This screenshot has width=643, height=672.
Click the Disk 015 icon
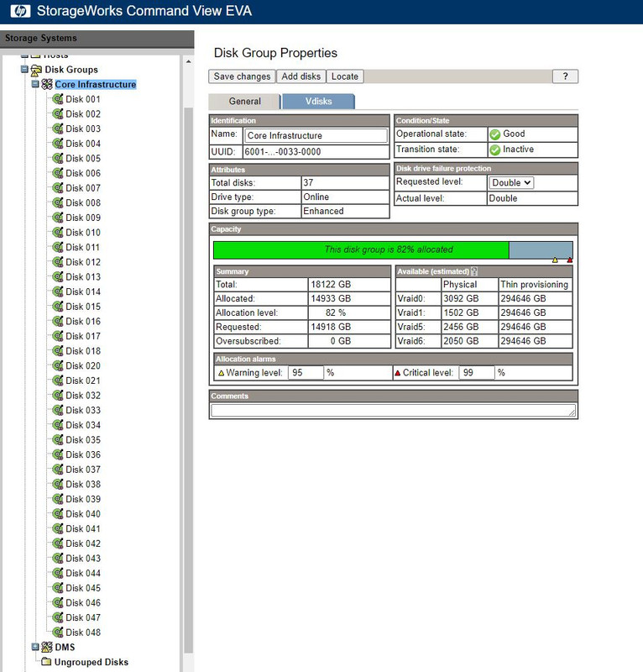click(x=58, y=307)
